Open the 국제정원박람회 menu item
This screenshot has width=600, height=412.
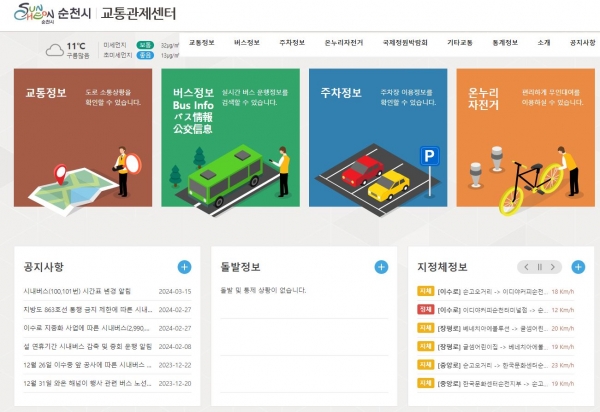[x=405, y=42]
